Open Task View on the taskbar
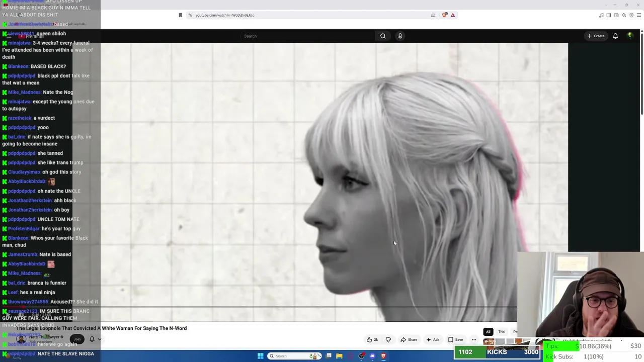 329,356
